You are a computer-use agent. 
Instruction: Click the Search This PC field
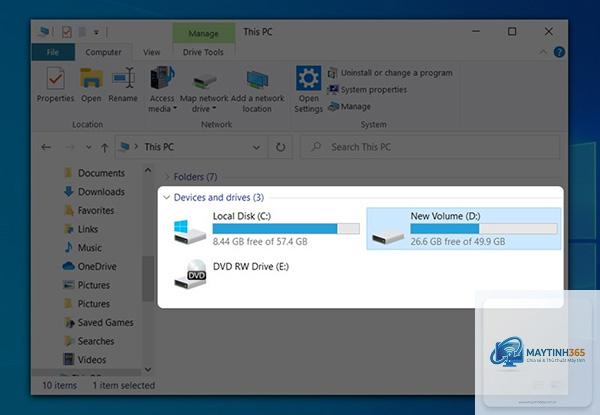pyautogui.click(x=430, y=147)
